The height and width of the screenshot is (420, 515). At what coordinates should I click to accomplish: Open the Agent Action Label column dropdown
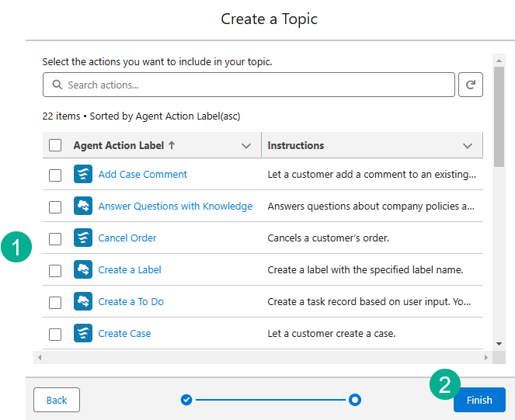[246, 146]
